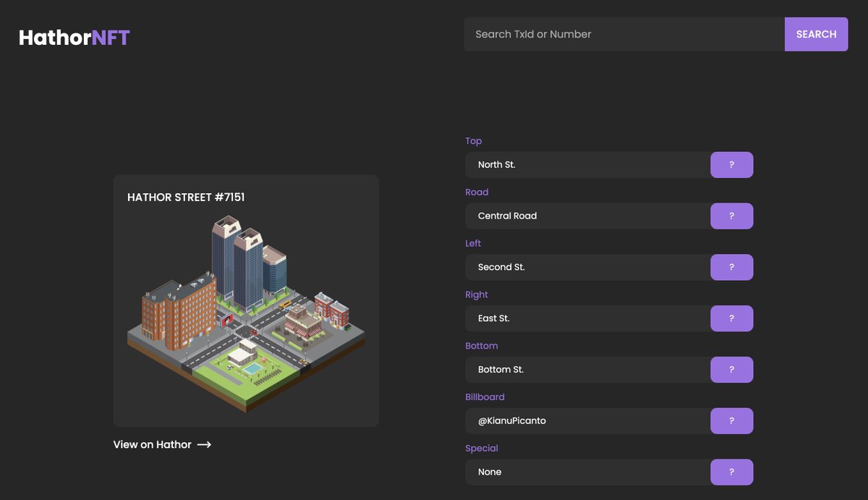The image size is (868, 500).
Task: Open the question mark help for Special
Action: (731, 473)
